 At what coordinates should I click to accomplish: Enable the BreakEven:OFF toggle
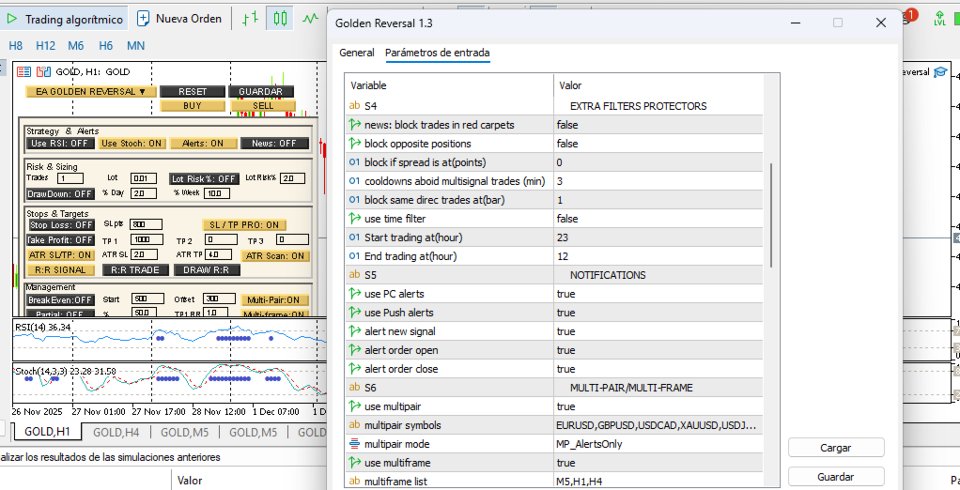60,300
